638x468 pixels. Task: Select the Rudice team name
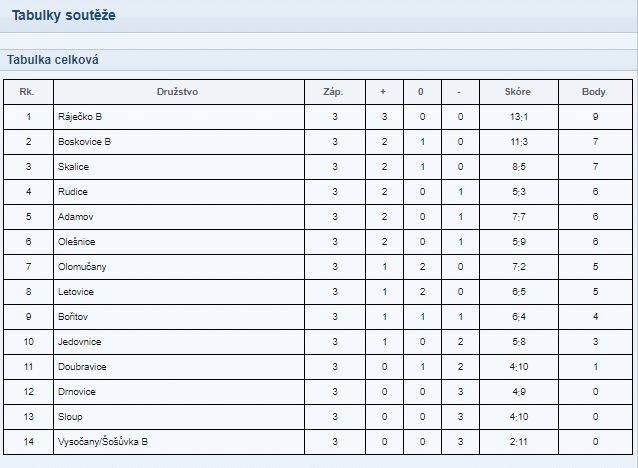coord(73,192)
